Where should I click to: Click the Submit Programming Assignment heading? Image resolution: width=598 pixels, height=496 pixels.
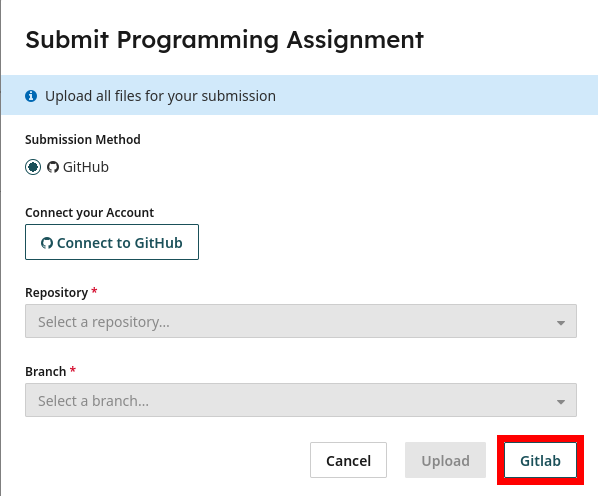224,40
